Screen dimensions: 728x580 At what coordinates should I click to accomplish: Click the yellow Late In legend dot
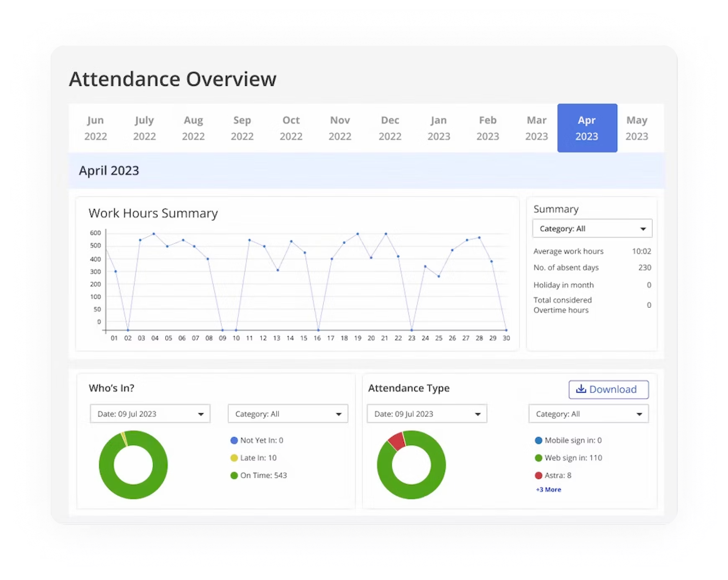[x=234, y=458]
